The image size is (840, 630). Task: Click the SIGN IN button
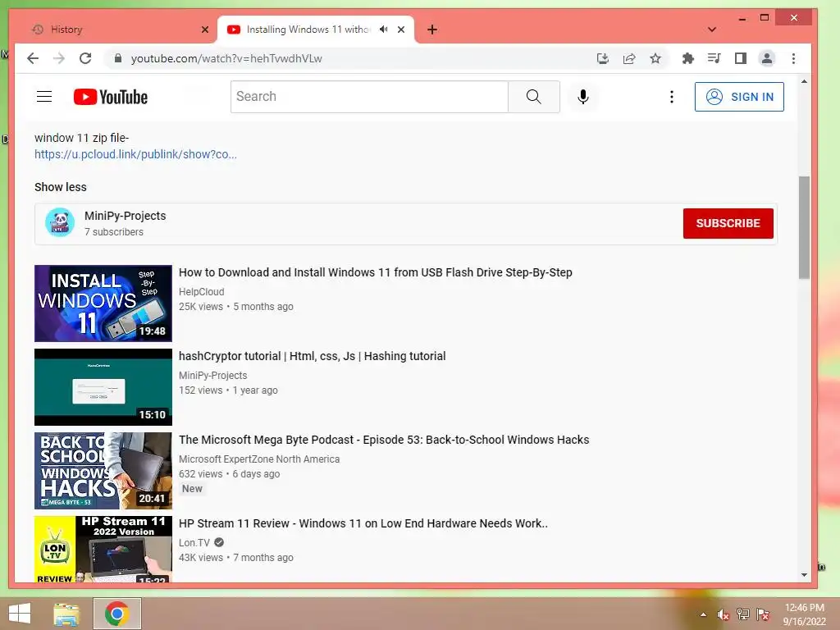(739, 97)
